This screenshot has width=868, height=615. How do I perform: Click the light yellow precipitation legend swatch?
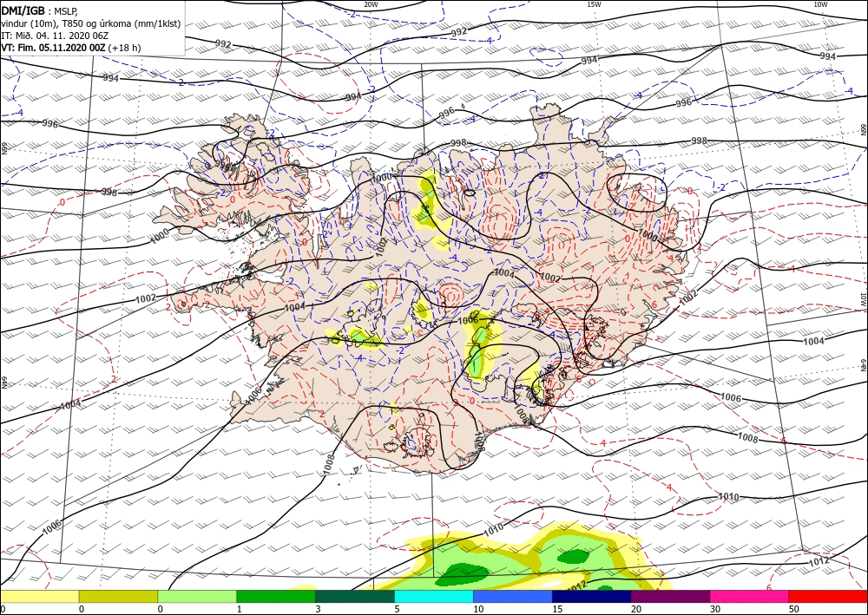coord(39,596)
